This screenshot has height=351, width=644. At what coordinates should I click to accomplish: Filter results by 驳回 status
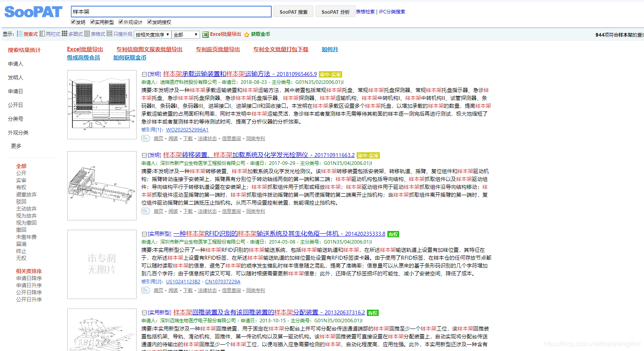[x=21, y=201]
